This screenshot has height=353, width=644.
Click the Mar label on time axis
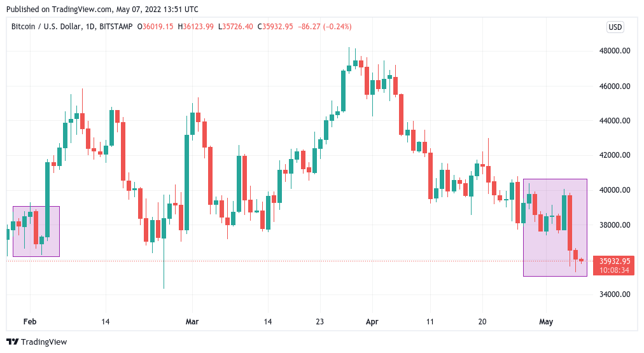point(192,322)
